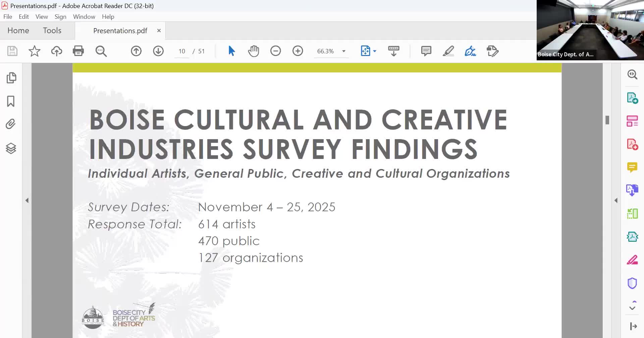Open the View menu

(x=42, y=16)
